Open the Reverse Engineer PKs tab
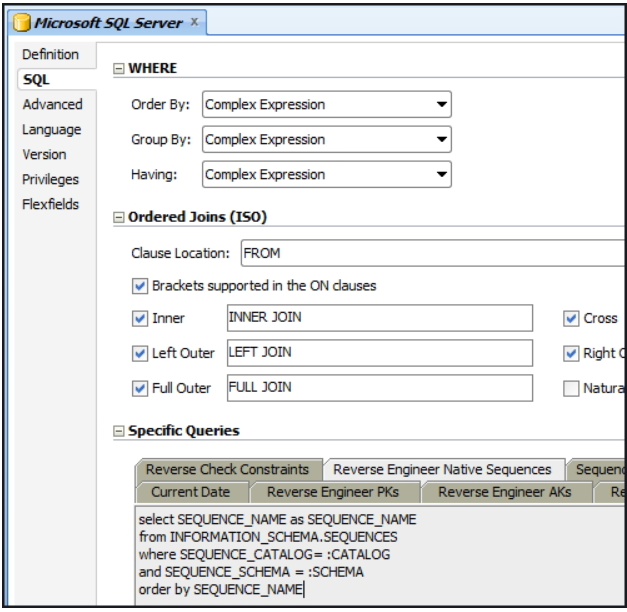Screen dimensions: 627x612 click(x=333, y=492)
